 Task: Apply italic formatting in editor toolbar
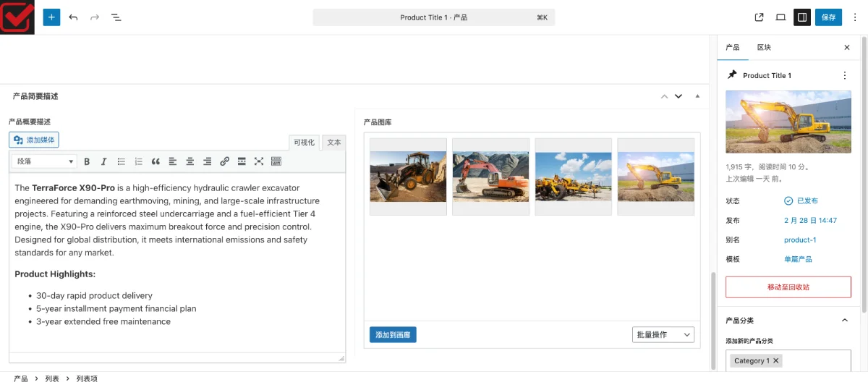[x=104, y=161]
